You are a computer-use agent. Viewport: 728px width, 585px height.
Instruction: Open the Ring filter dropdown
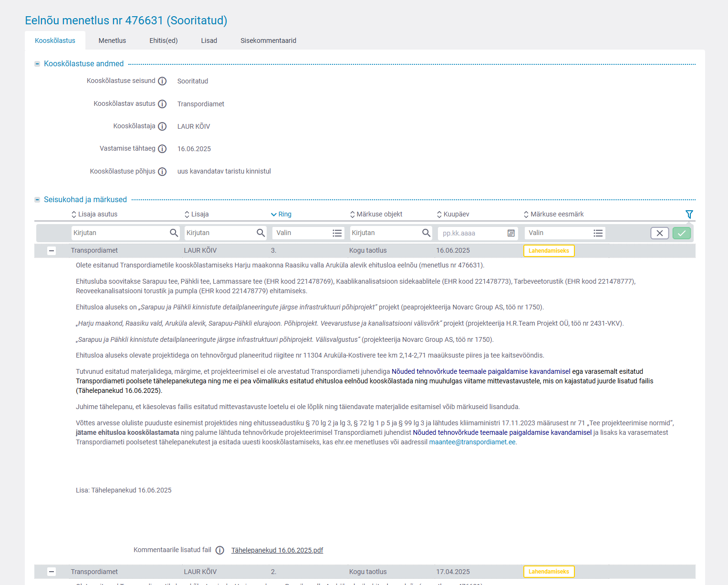point(309,233)
